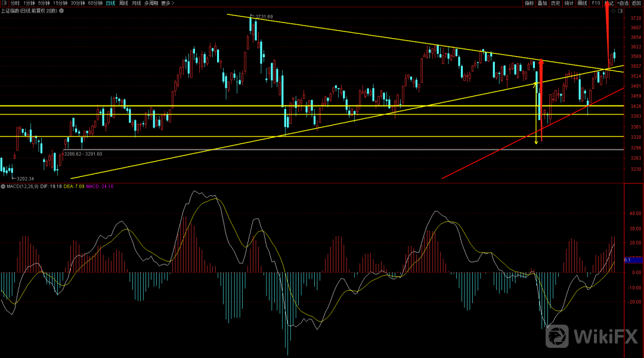Switch to the 分时 view
Viewport: 644px width, 358px height.
pos(15,3)
